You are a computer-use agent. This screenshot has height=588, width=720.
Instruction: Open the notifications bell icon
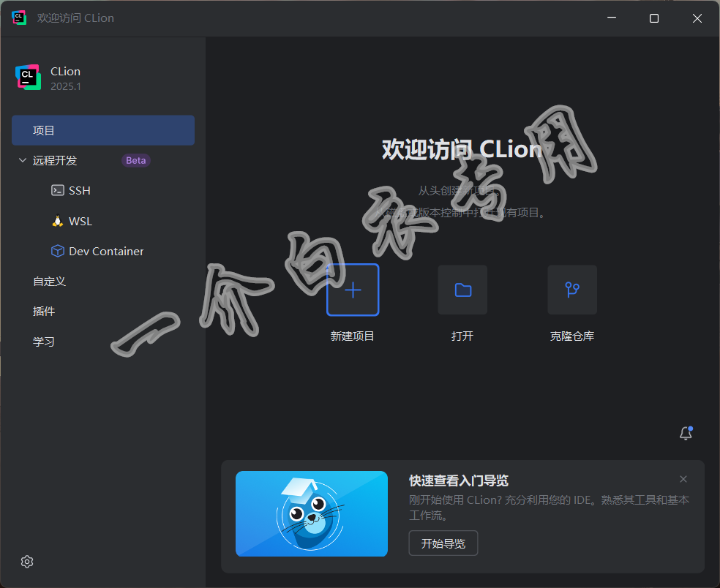pos(686,433)
